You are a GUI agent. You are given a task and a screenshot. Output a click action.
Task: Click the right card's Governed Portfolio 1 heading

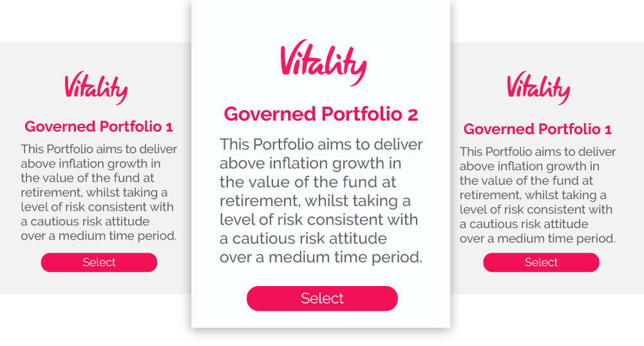[x=537, y=129]
